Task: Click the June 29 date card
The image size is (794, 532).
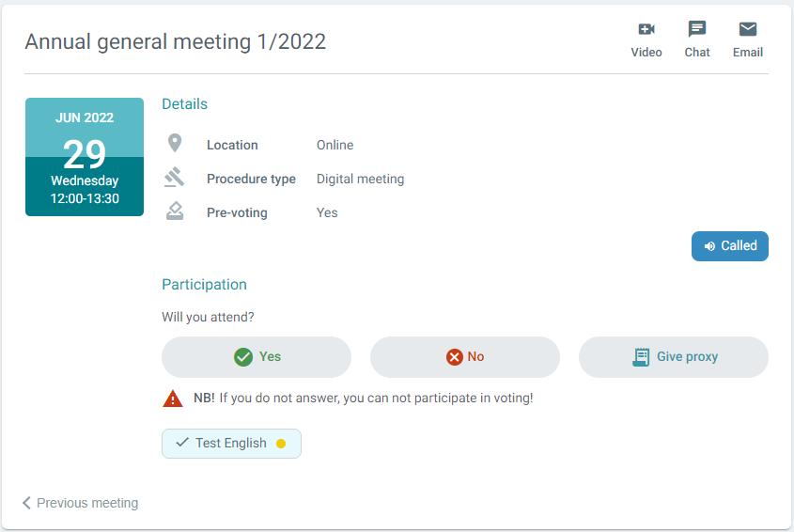Action: tap(85, 157)
